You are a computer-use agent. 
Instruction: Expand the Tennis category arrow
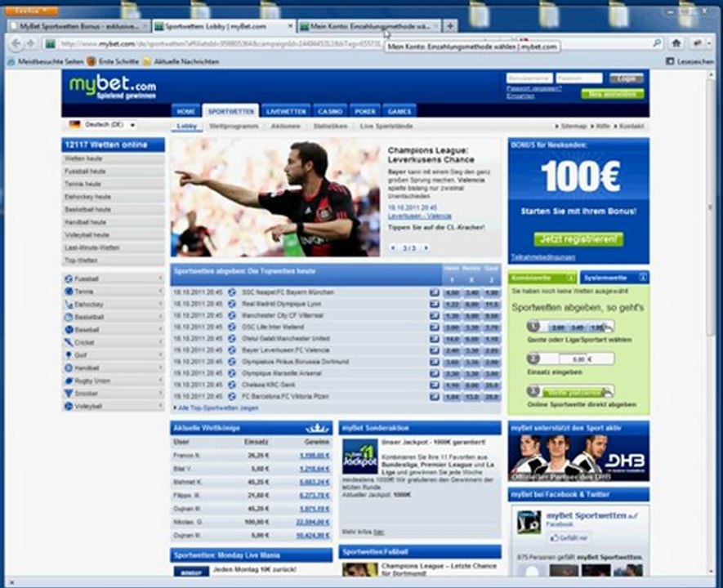pyautogui.click(x=160, y=292)
